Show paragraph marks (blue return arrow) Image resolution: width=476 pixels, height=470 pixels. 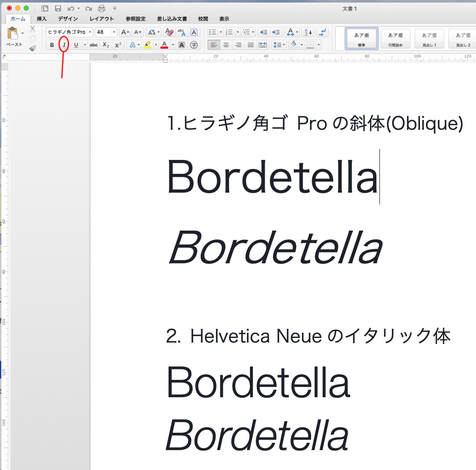pos(322,32)
